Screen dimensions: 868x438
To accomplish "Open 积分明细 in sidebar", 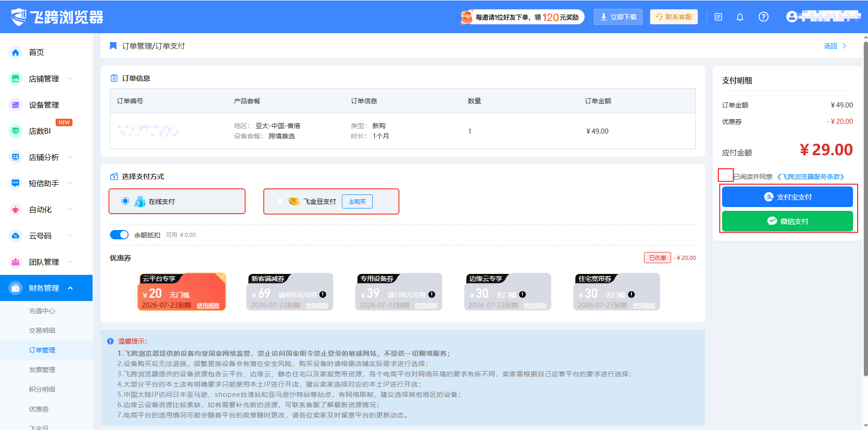I will (x=42, y=389).
